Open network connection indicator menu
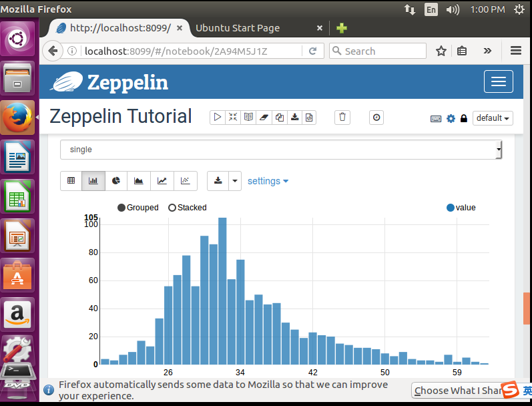Image resolution: width=532 pixels, height=406 pixels. point(410,9)
